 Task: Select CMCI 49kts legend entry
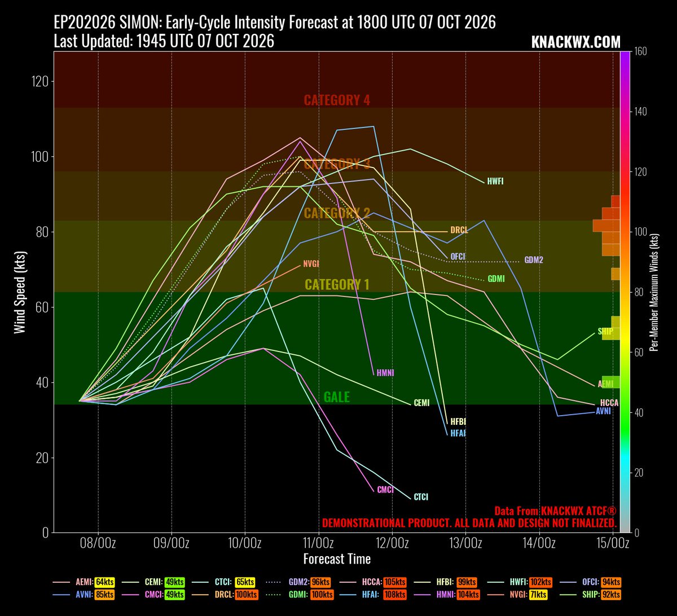[154, 593]
